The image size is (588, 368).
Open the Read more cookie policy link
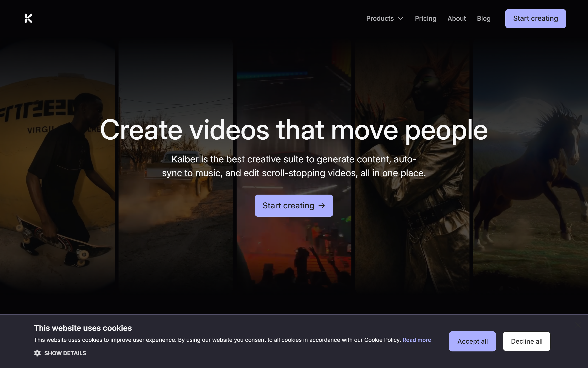(x=417, y=340)
